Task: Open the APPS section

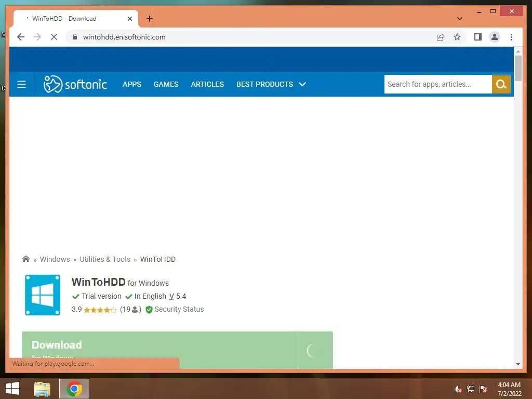Action: click(132, 84)
